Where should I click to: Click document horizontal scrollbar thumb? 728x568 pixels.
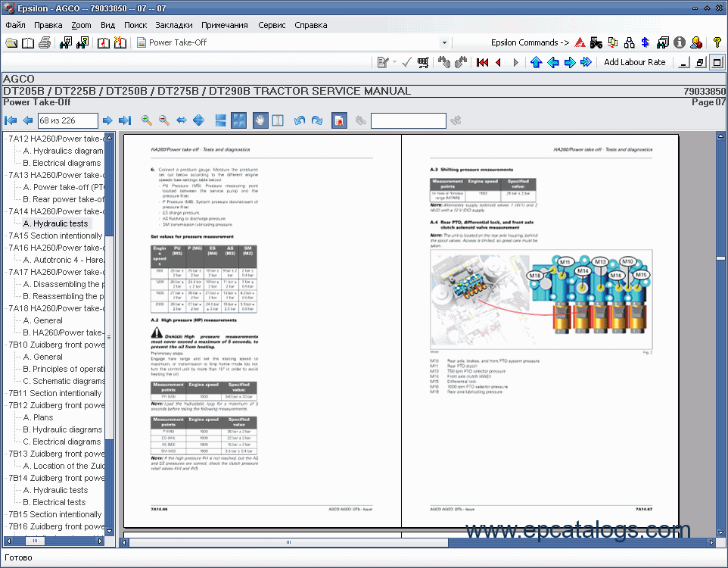tap(288, 542)
